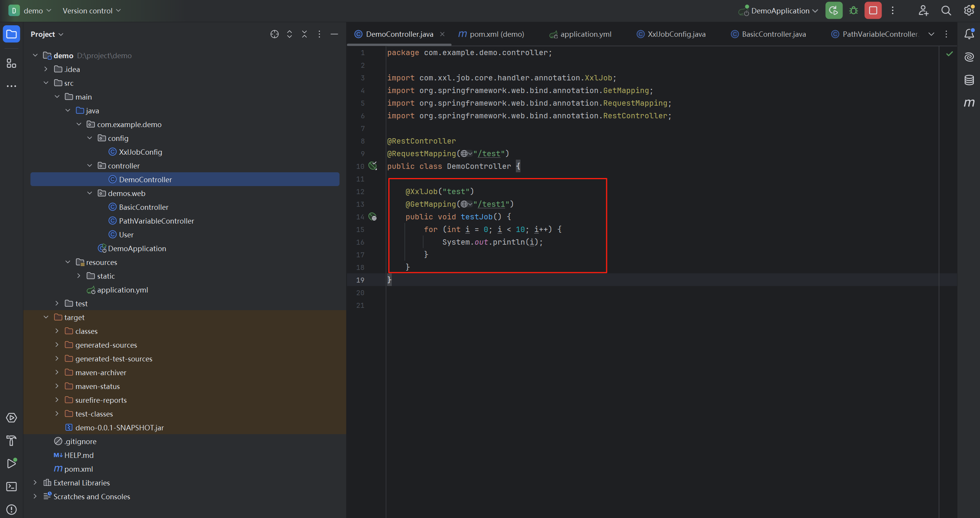Click line number 12 in gutter

(x=360, y=191)
